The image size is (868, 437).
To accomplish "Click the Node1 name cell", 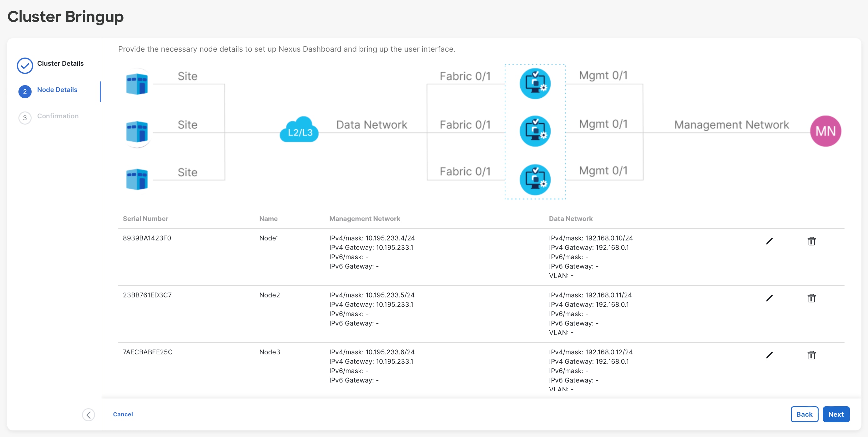I will 269,238.
